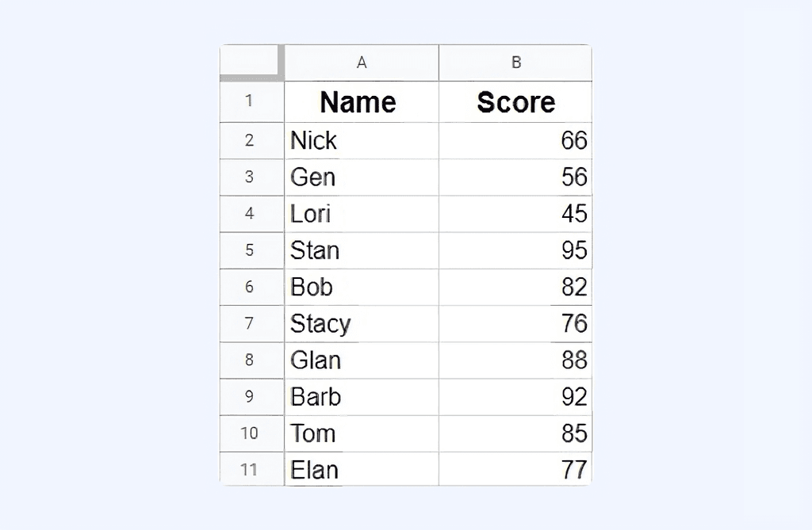Click Bob's score cell showing 82

pyautogui.click(x=515, y=287)
